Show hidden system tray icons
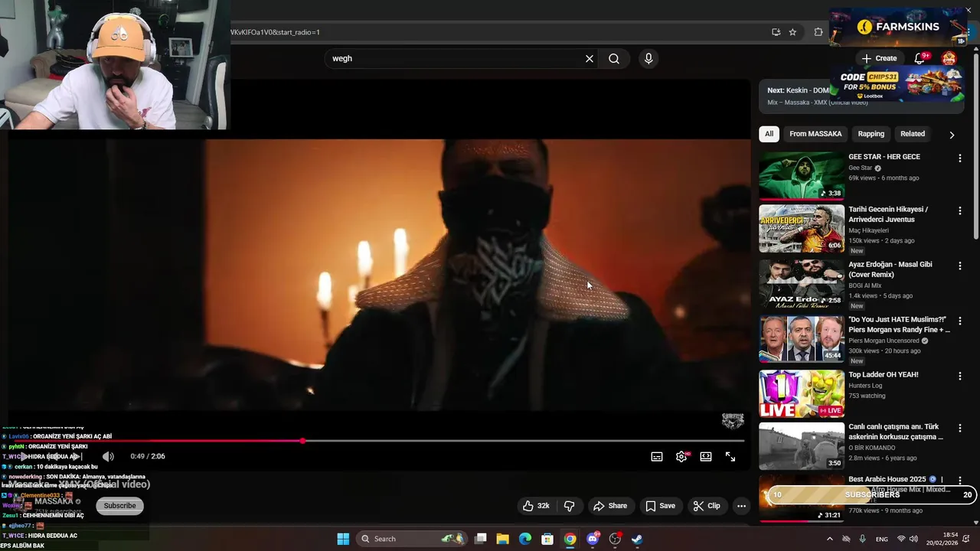Image resolution: width=980 pixels, height=551 pixels. point(829,539)
